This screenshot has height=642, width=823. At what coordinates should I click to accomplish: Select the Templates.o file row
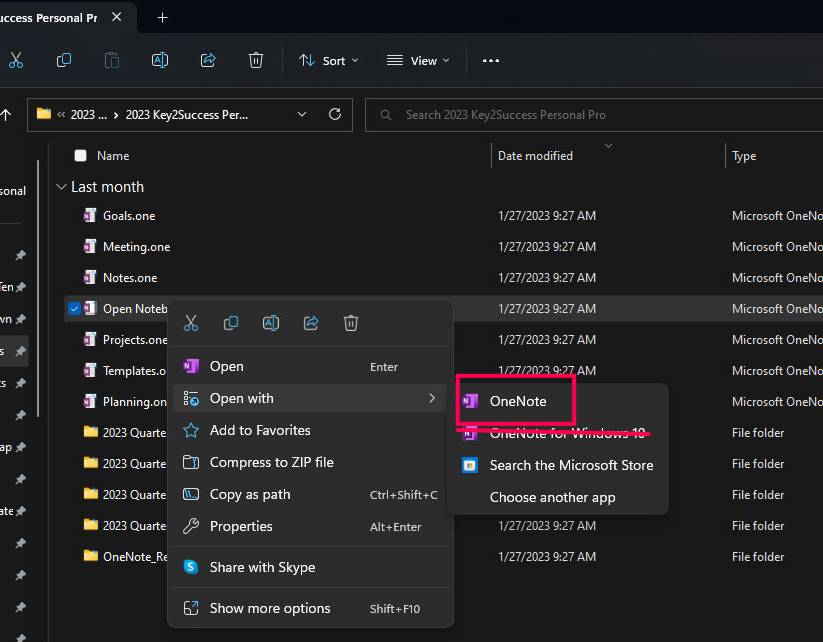point(134,371)
